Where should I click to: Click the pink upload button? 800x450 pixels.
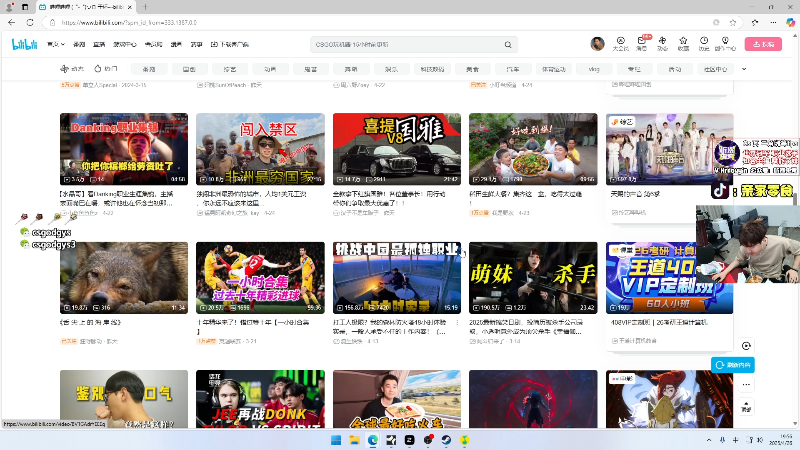763,44
